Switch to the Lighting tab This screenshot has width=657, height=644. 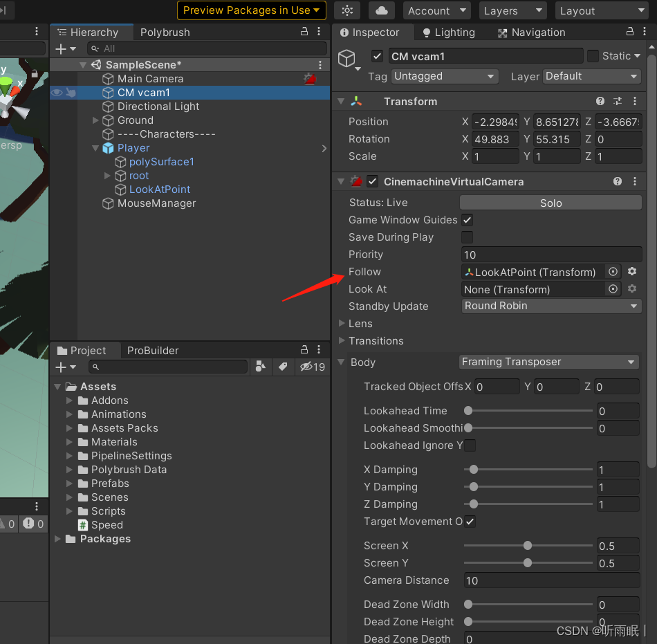[x=449, y=33]
